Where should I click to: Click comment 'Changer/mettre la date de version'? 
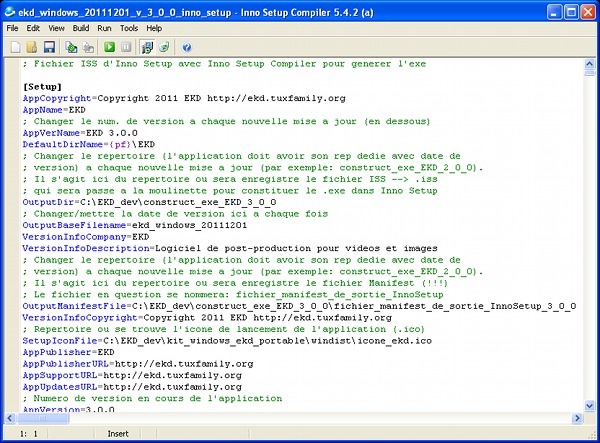tap(175, 214)
